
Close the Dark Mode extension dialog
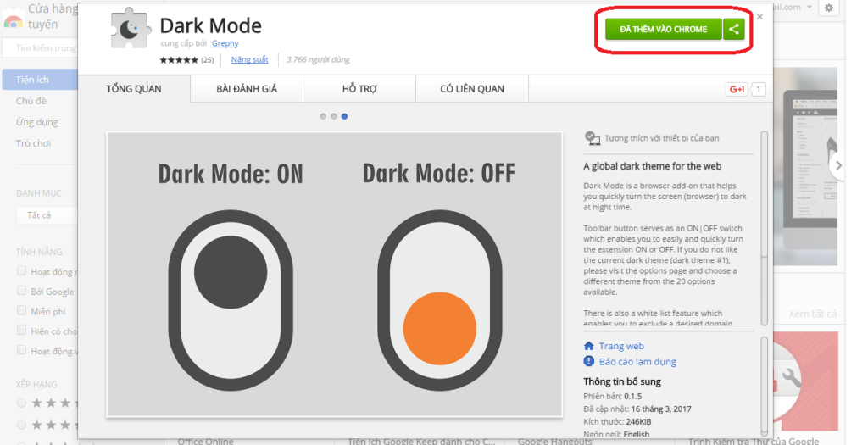[759, 17]
